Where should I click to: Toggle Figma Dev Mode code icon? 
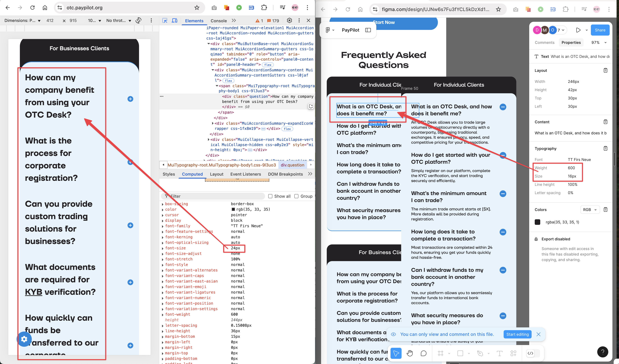530,353
